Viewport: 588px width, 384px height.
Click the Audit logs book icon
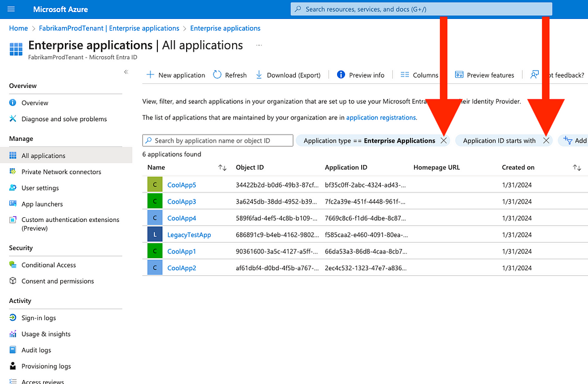[13, 350]
